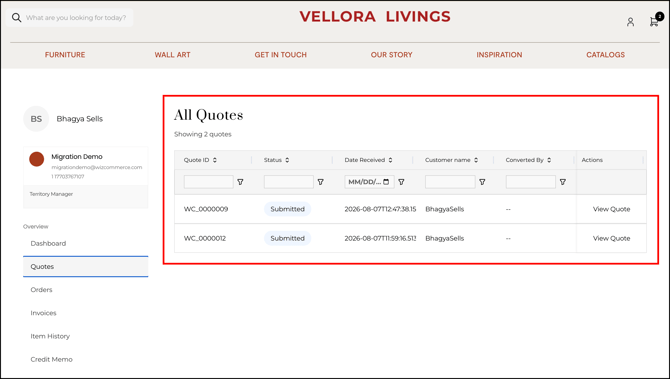Click the VELLORA LIVINGS logo

[375, 17]
